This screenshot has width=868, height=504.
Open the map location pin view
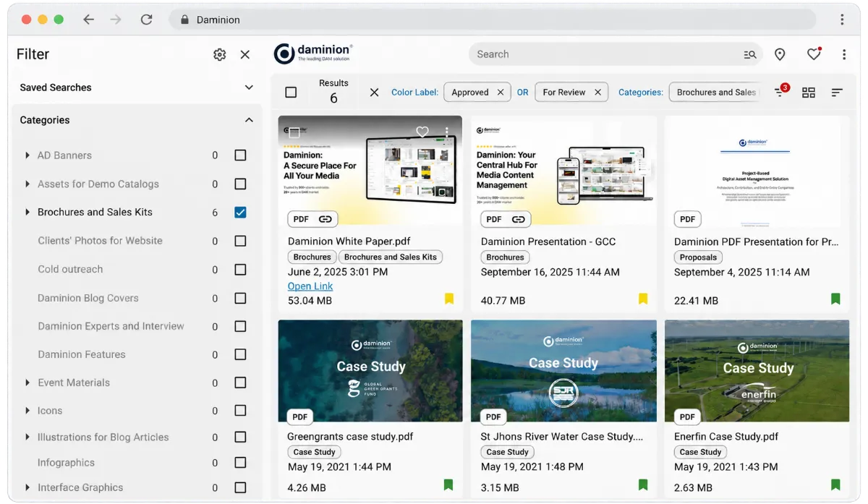point(780,54)
